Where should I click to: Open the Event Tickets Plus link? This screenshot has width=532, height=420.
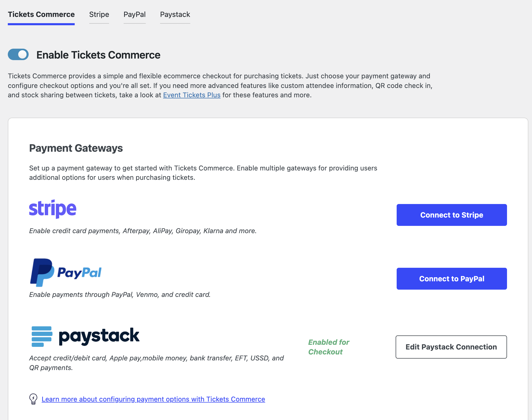point(192,95)
